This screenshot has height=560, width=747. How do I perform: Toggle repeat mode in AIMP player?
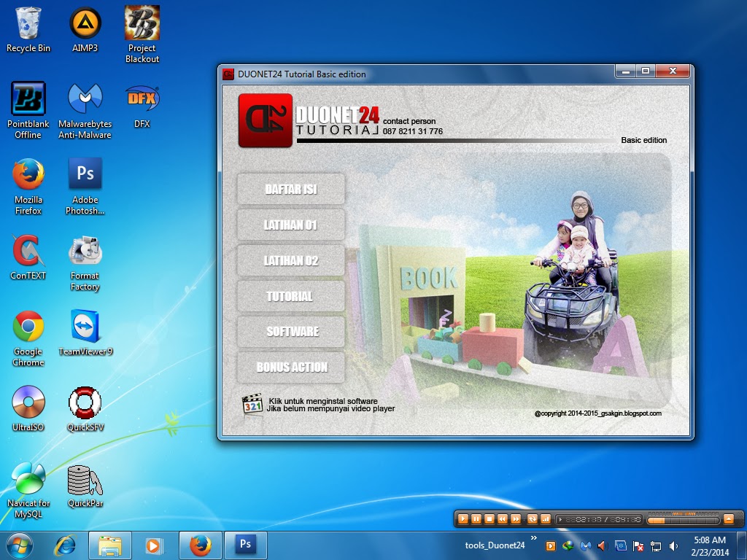click(x=532, y=519)
